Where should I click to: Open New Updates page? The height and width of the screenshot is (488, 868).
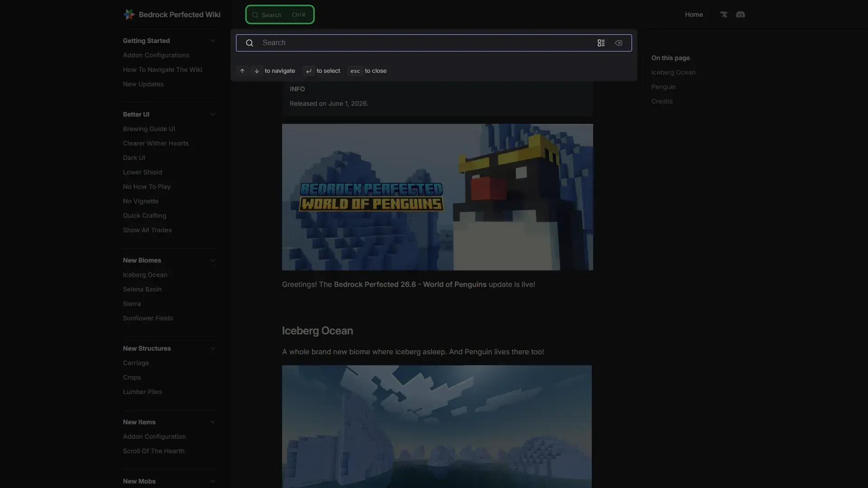pyautogui.click(x=143, y=84)
